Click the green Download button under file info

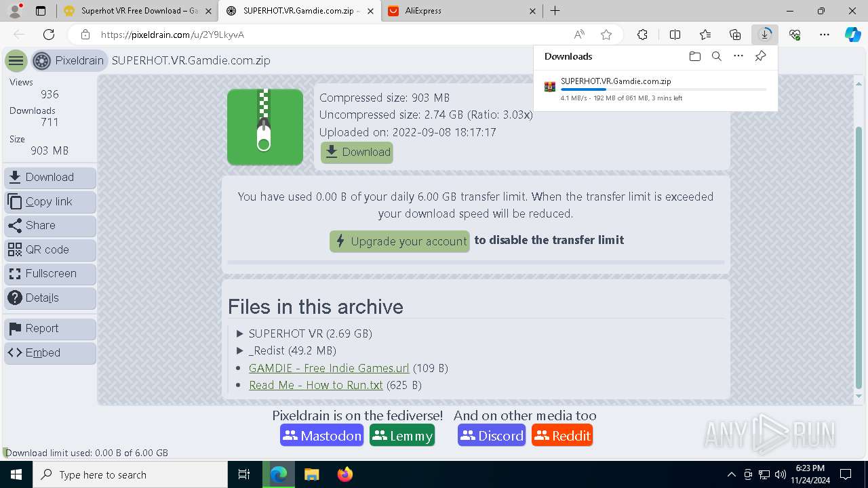click(x=357, y=152)
